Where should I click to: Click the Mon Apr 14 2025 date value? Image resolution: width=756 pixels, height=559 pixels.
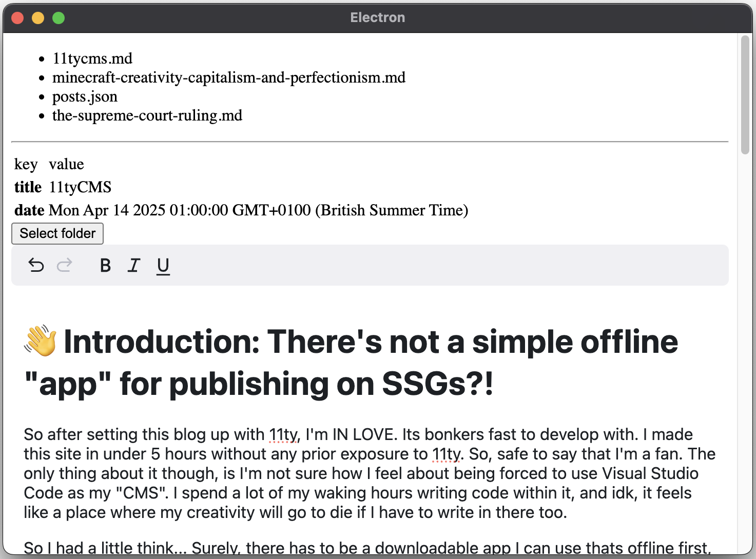click(259, 210)
